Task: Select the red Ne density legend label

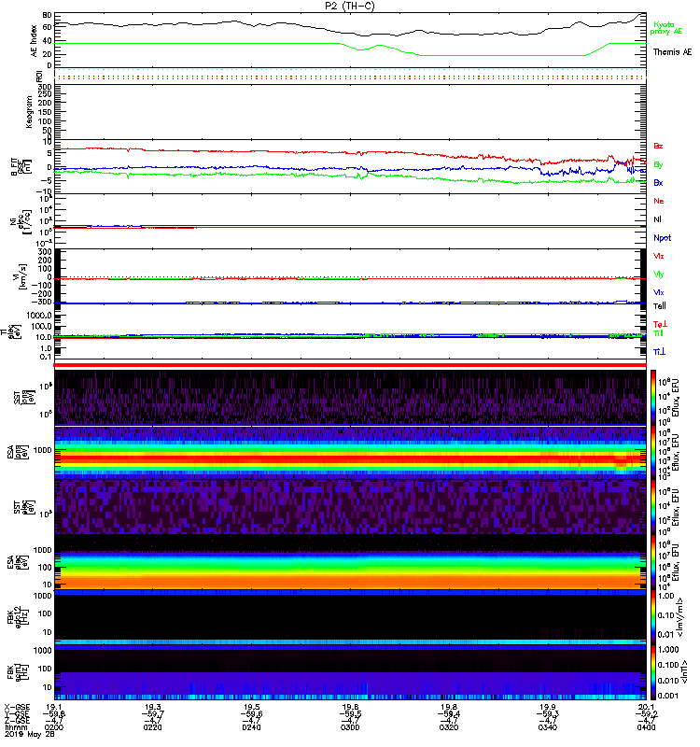Action: (659, 201)
